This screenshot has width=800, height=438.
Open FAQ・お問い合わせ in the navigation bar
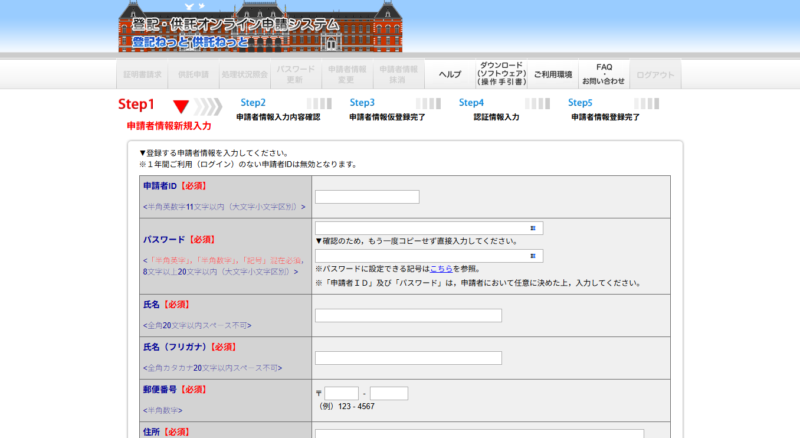coord(603,74)
